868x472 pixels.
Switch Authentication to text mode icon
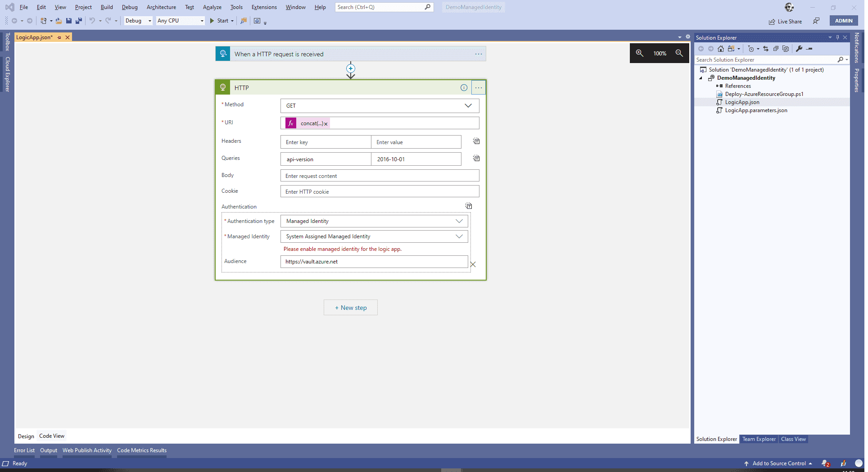(469, 206)
